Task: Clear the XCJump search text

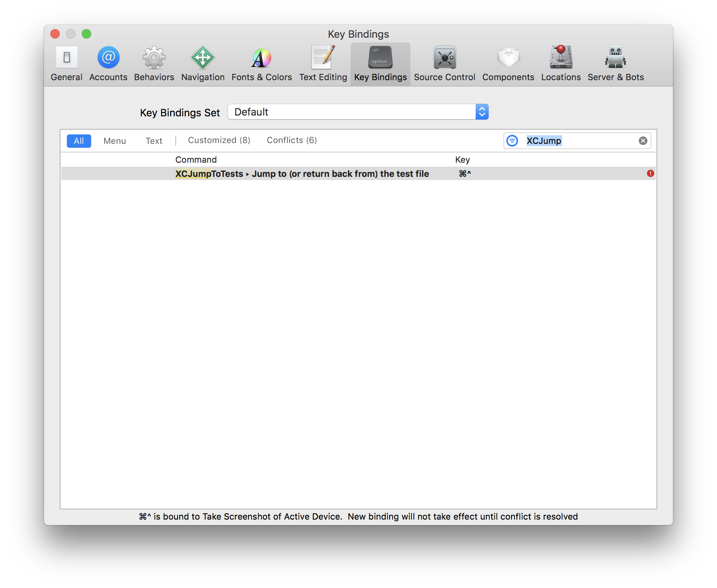Action: [643, 141]
